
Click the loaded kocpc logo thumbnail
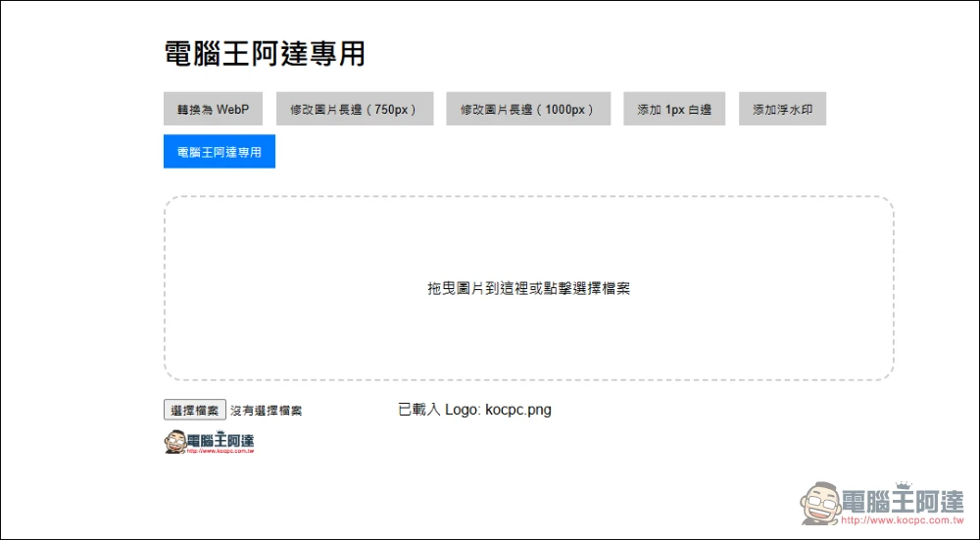(x=210, y=441)
